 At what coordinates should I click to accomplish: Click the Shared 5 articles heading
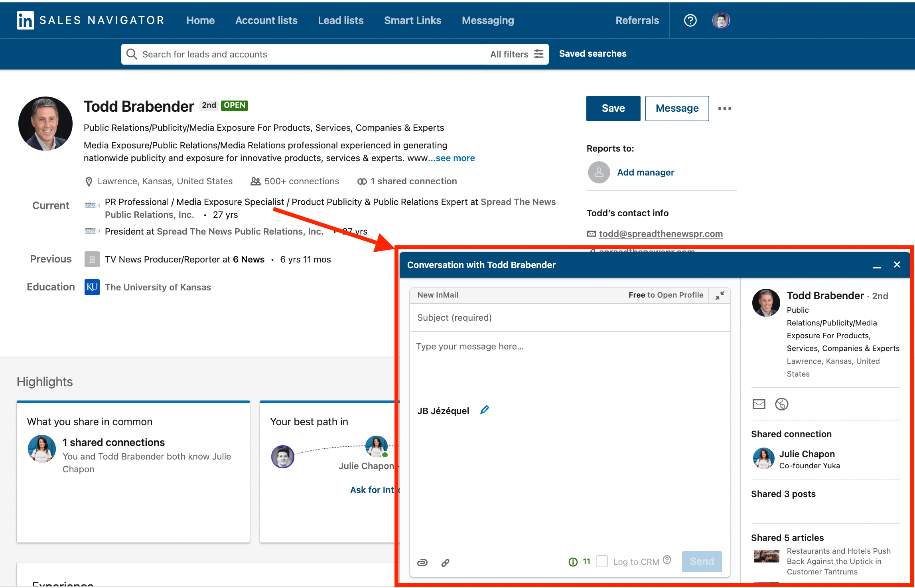[787, 538]
